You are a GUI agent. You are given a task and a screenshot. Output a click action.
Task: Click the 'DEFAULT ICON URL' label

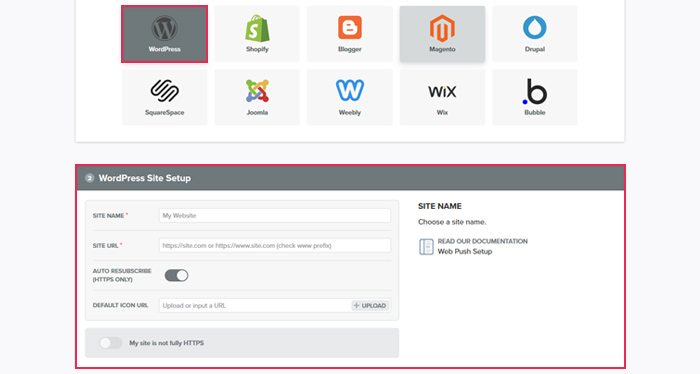(x=120, y=305)
